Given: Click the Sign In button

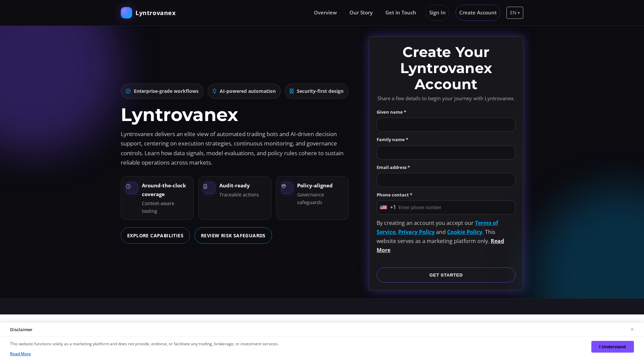Looking at the screenshot, I should 437,13.
